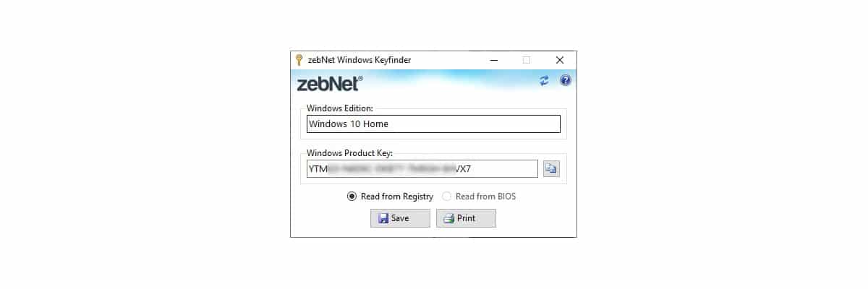This screenshot has width=868, height=289.
Task: Click the Windows Edition group label
Action: [x=340, y=108]
